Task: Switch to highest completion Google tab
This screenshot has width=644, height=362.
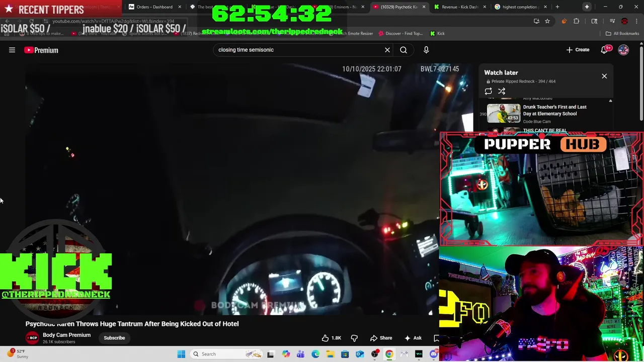Action: pyautogui.click(x=520, y=7)
